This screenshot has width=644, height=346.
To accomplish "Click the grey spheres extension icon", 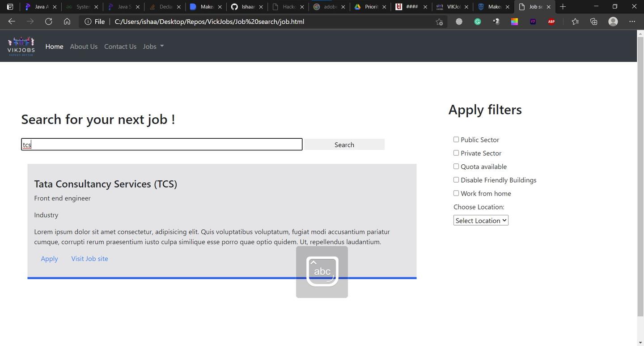I will pos(496,21).
